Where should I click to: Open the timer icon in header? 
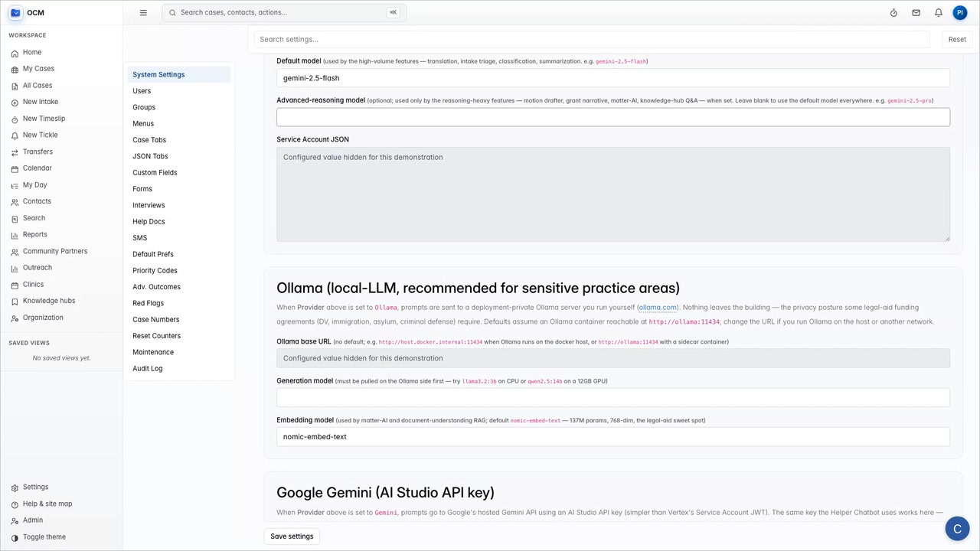pyautogui.click(x=893, y=12)
